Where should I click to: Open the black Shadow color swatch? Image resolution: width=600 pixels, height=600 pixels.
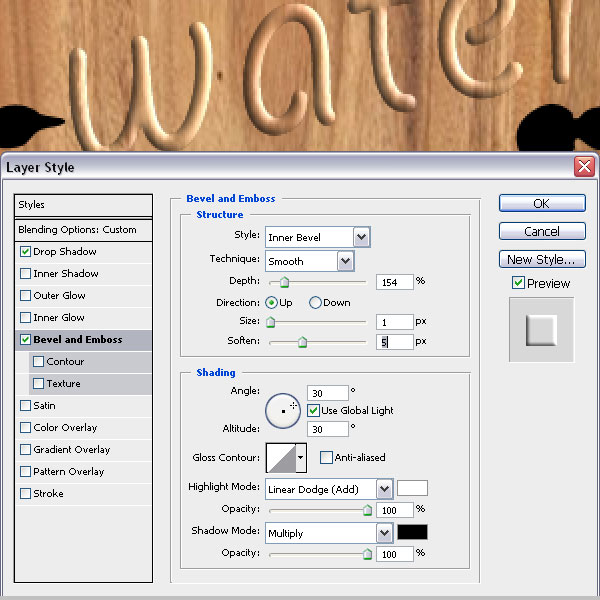point(412,532)
